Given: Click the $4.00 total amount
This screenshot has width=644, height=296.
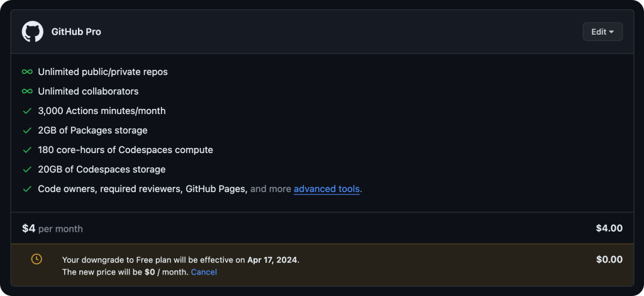Looking at the screenshot, I should pos(609,229).
